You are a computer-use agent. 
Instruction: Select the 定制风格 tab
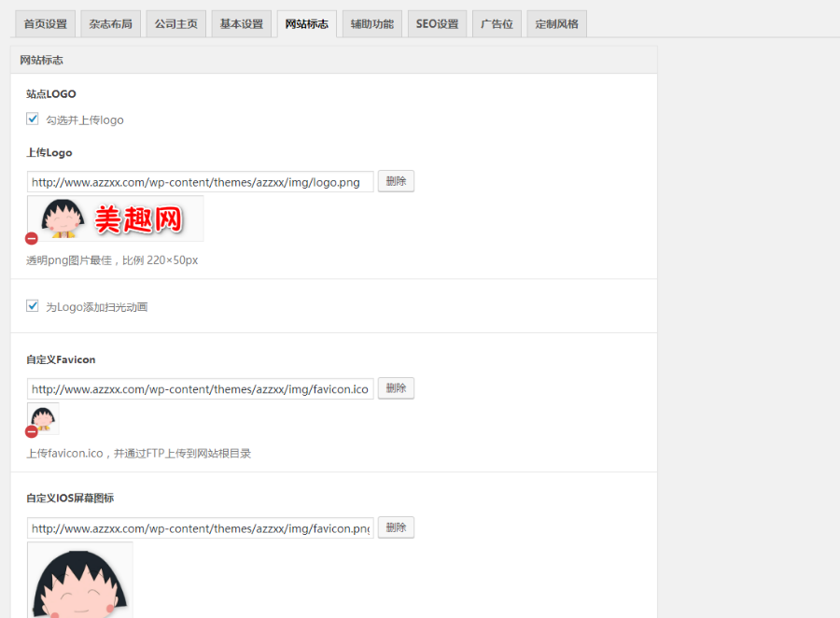tap(556, 23)
